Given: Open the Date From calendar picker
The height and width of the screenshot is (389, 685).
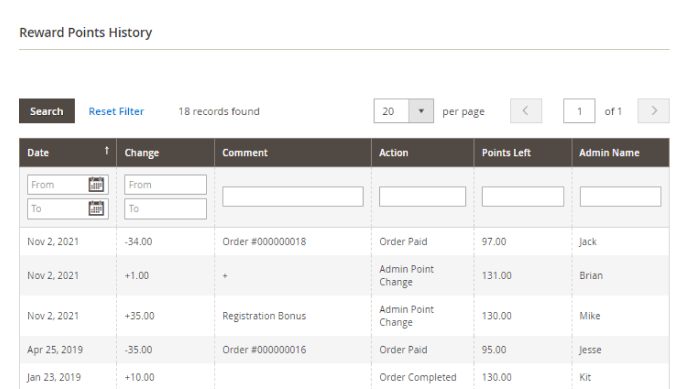Looking at the screenshot, I should [x=96, y=184].
